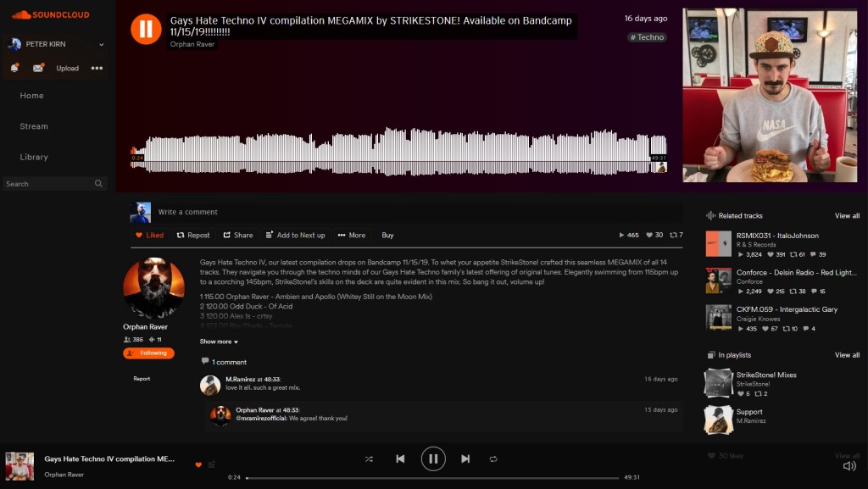868x489 pixels.
Task: Expand the description with Show more
Action: pyautogui.click(x=219, y=342)
